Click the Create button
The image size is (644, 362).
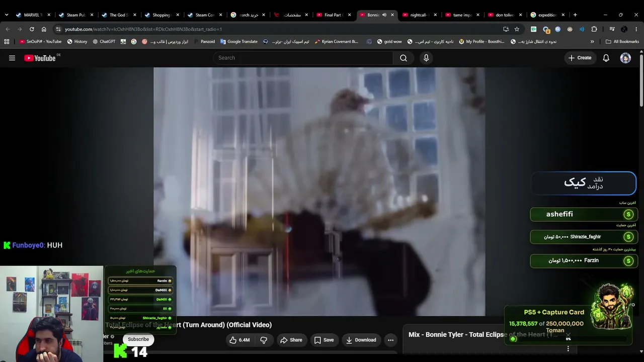point(580,58)
